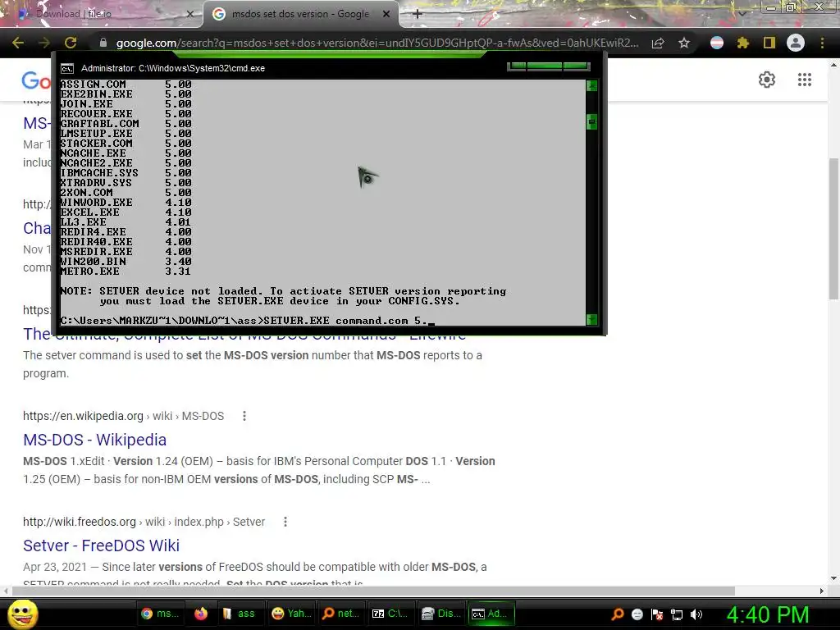Click the taskbar clock 4:40 PM
This screenshot has height=630, width=840.
768,614
